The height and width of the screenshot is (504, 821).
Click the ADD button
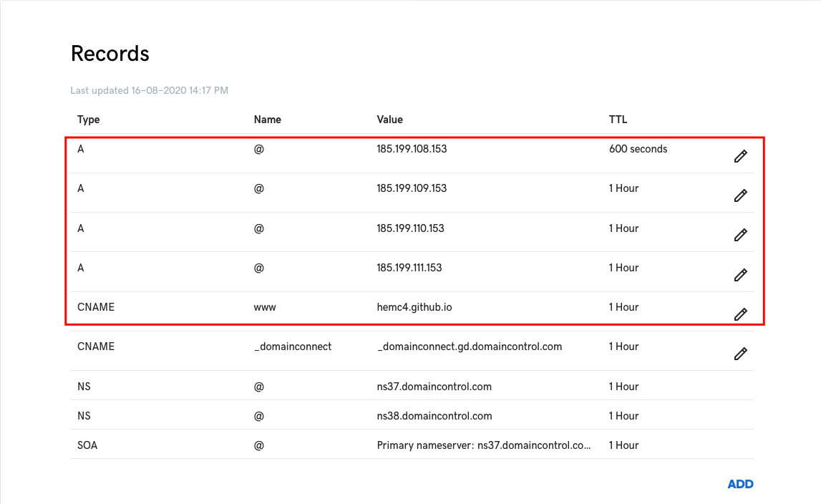point(740,484)
